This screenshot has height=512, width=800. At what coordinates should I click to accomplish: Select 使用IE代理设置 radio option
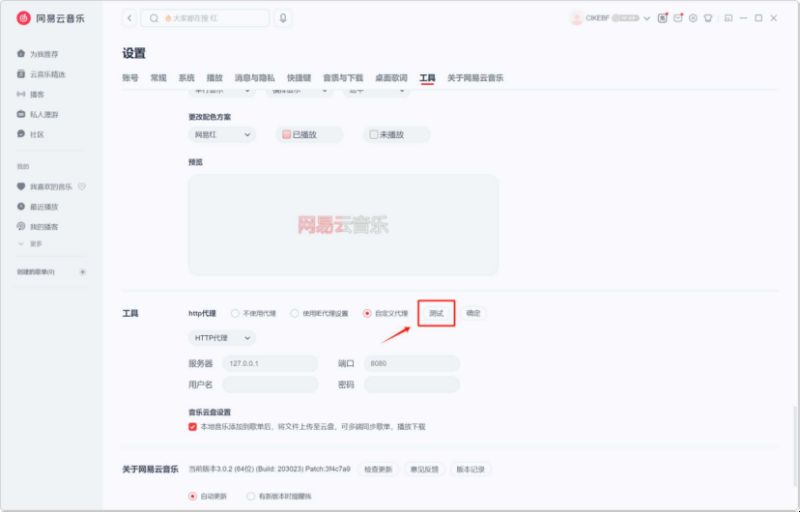point(294,313)
